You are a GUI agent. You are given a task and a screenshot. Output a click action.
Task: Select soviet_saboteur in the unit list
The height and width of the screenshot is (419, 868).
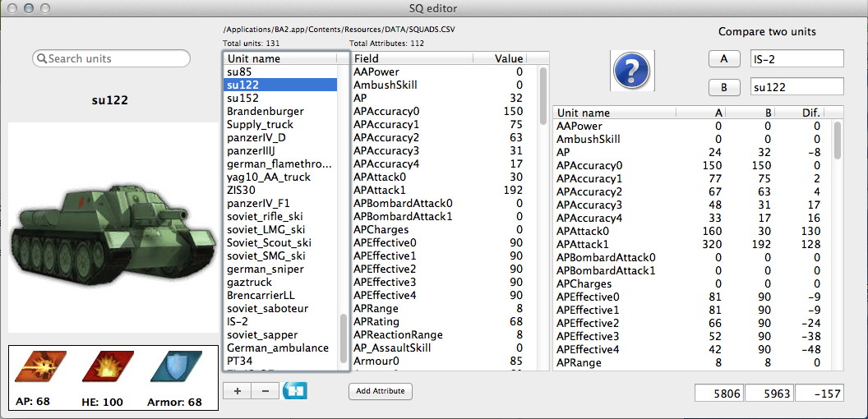point(280,308)
